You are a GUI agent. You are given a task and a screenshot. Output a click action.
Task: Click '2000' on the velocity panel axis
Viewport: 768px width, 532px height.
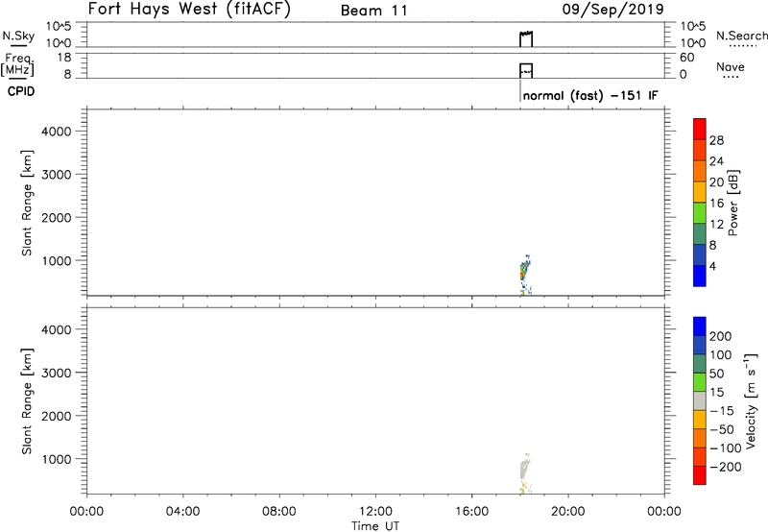coord(57,416)
